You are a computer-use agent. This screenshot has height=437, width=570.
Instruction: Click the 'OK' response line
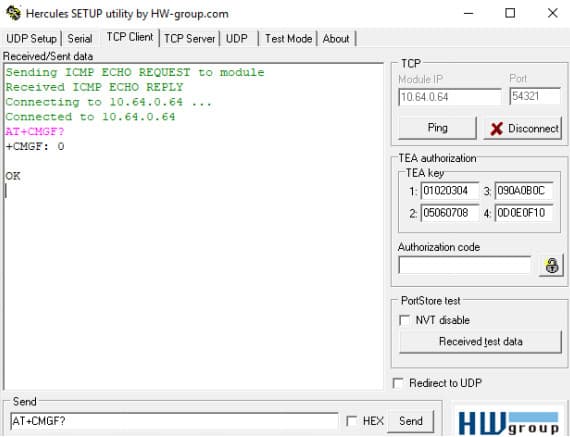pos(13,176)
